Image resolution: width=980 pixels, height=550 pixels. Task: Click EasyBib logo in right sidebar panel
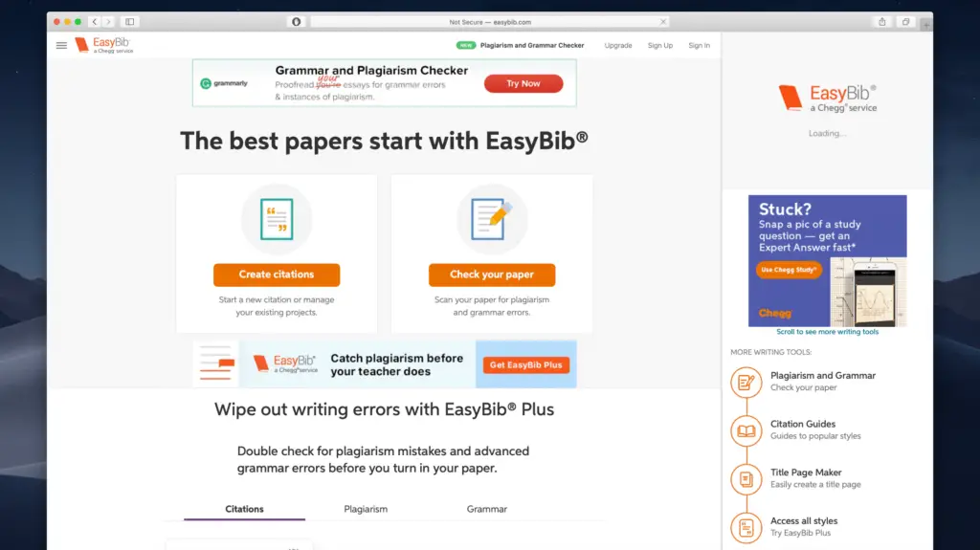tap(827, 99)
